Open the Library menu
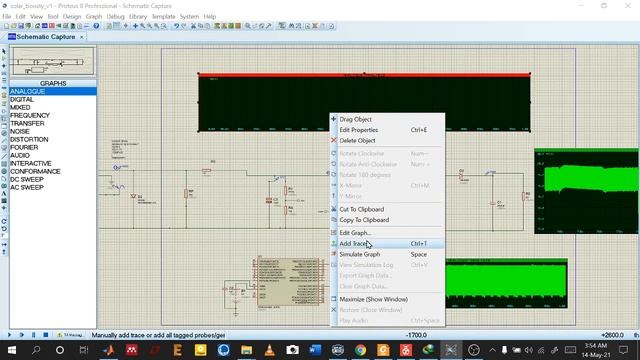The width and height of the screenshot is (640, 360). [138, 16]
